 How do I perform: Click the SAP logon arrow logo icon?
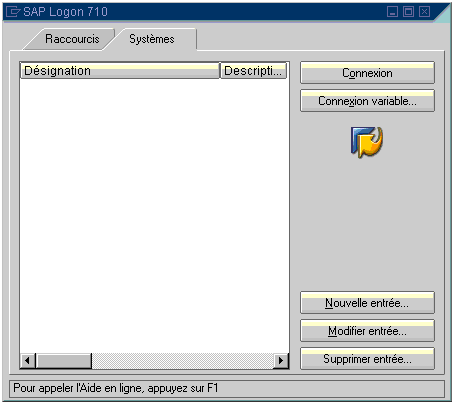tap(367, 142)
